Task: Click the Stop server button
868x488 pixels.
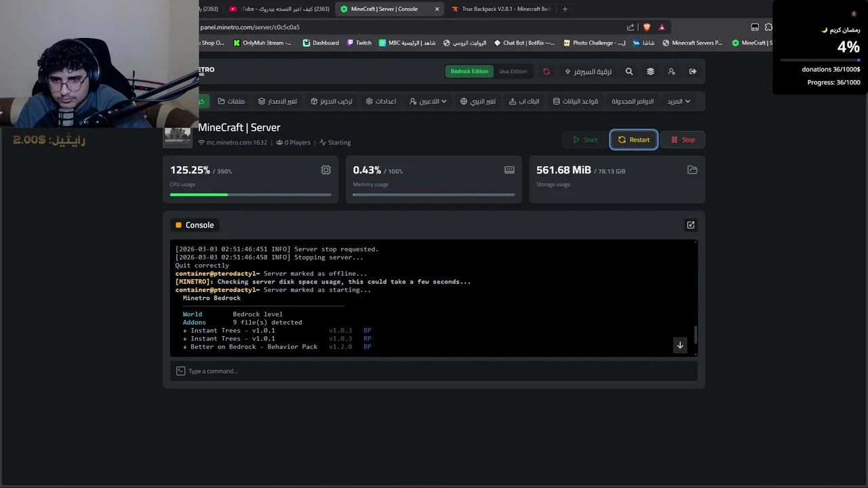Action: click(683, 140)
